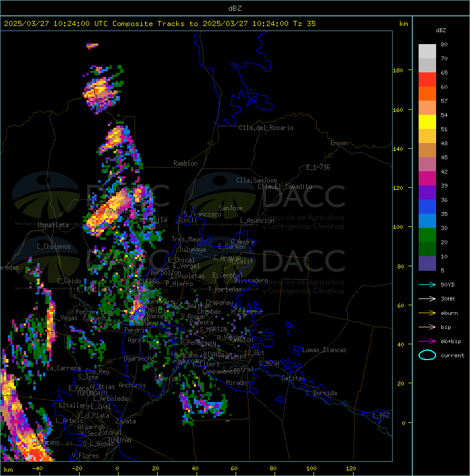The image size is (470, 476).
Task: Click the '180' tick on right axis
Action: (x=398, y=71)
